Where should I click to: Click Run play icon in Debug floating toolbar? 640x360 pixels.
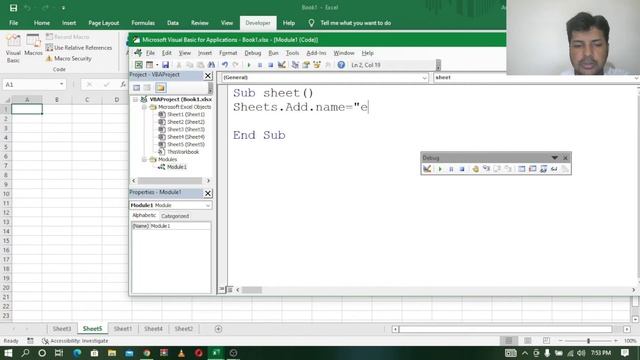440,169
